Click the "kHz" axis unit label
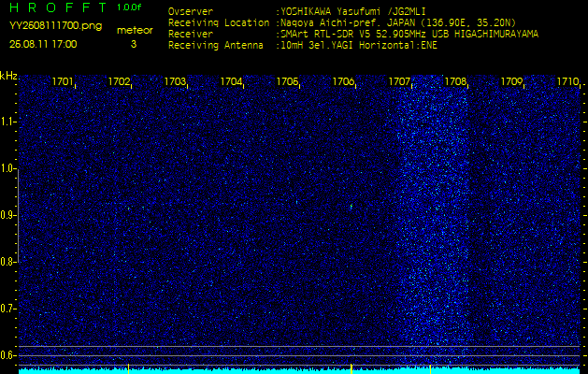Screen dimensions: 588x374 point(8,76)
